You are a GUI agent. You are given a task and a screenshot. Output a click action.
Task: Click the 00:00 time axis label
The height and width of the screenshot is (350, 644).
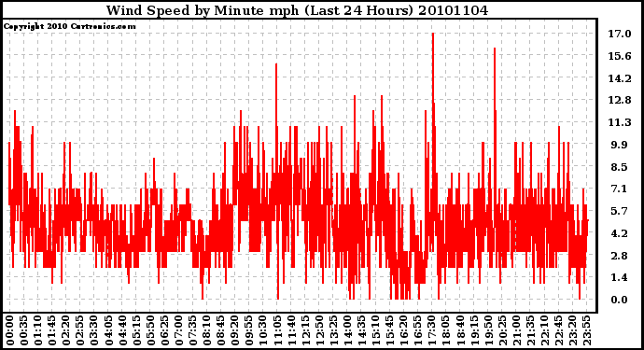(9, 331)
